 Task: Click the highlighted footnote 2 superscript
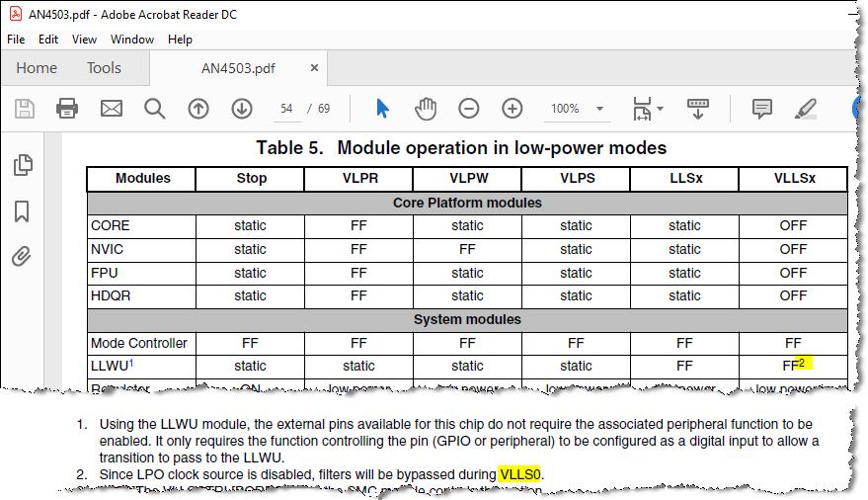pos(802,363)
